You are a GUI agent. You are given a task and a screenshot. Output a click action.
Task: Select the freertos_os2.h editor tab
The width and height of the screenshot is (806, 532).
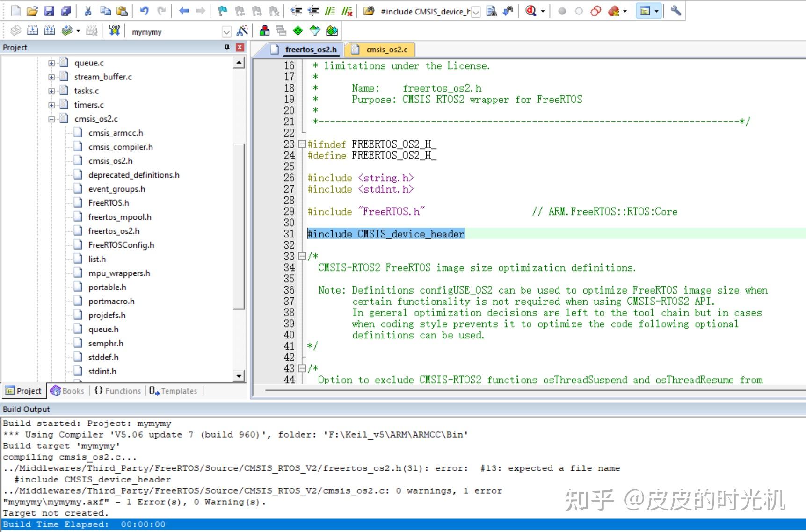(x=305, y=50)
